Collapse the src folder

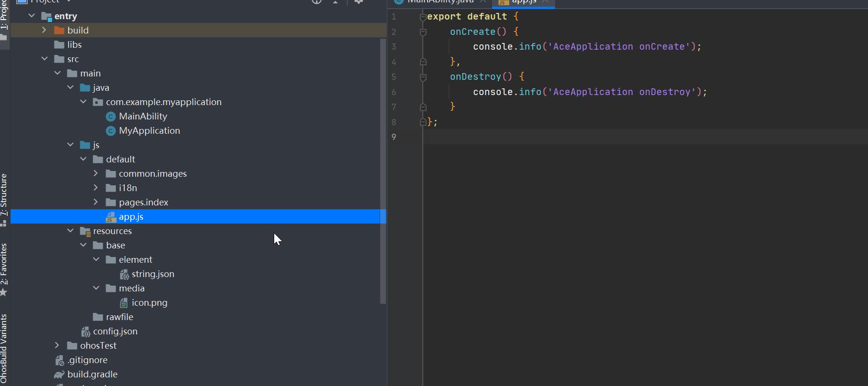point(44,59)
